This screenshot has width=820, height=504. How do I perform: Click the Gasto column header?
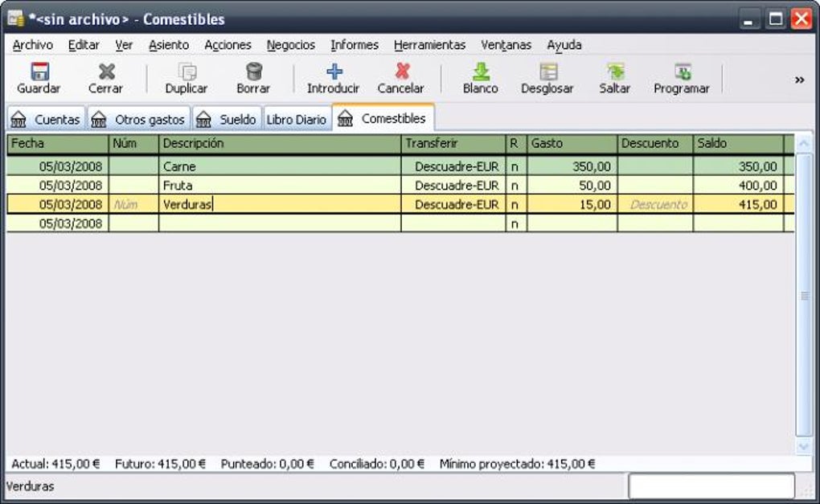[572, 143]
